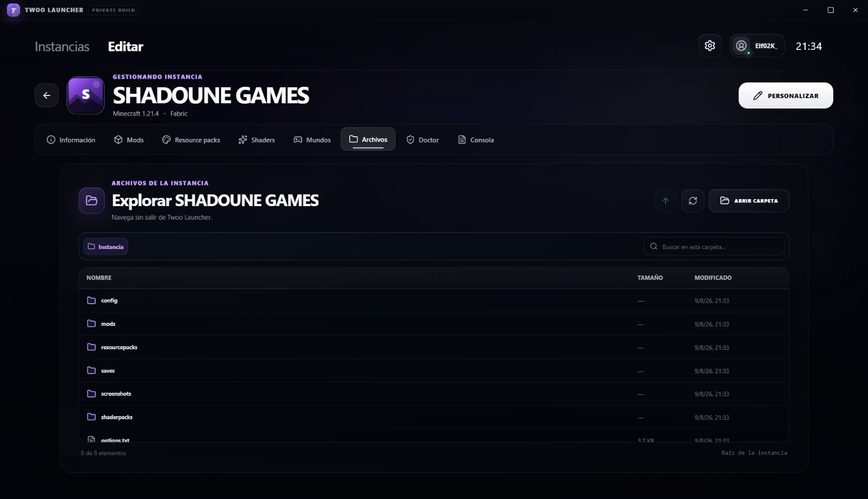Open the screenshots folder name
868x499 pixels.
pos(116,394)
